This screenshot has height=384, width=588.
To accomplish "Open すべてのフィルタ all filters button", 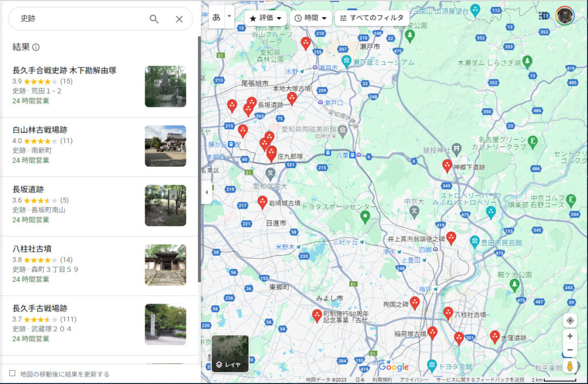I will coord(372,18).
